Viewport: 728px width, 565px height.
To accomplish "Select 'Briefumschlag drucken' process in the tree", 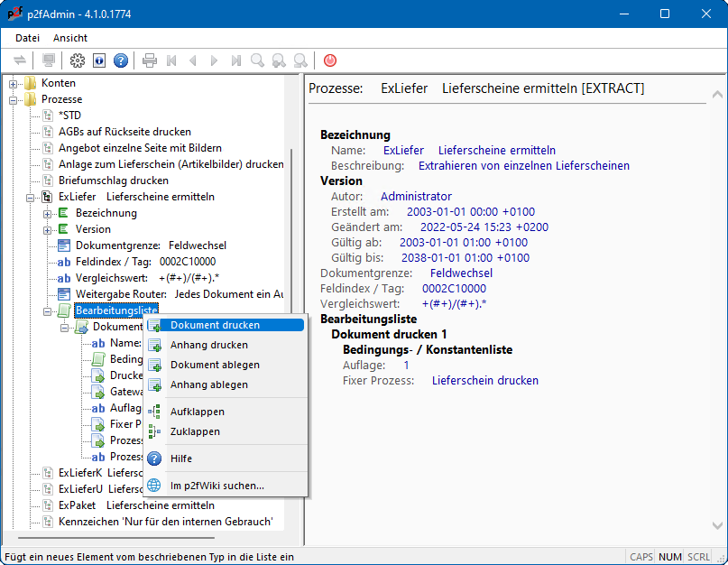I will pos(113,181).
